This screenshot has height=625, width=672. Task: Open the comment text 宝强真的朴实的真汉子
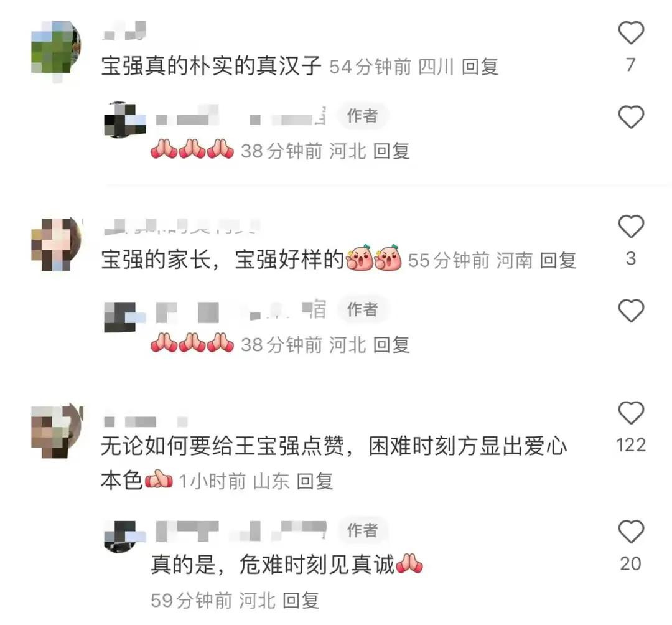pos(212,66)
